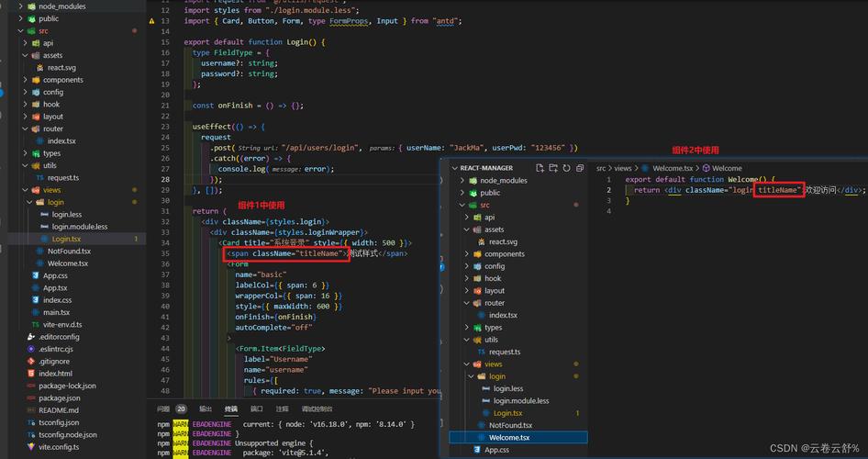Open vite.config.ts file
The image size is (868, 459).
pyautogui.click(x=59, y=447)
